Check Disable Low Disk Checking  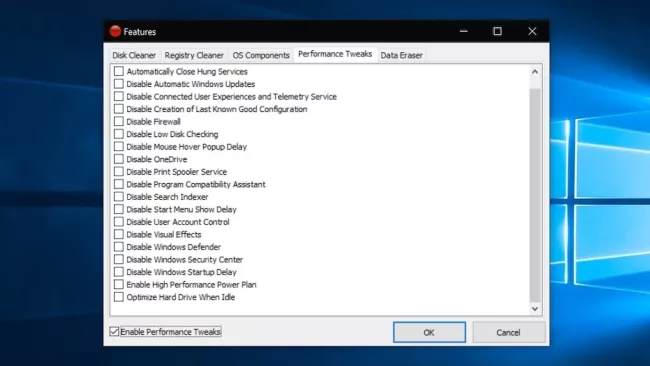coord(119,134)
